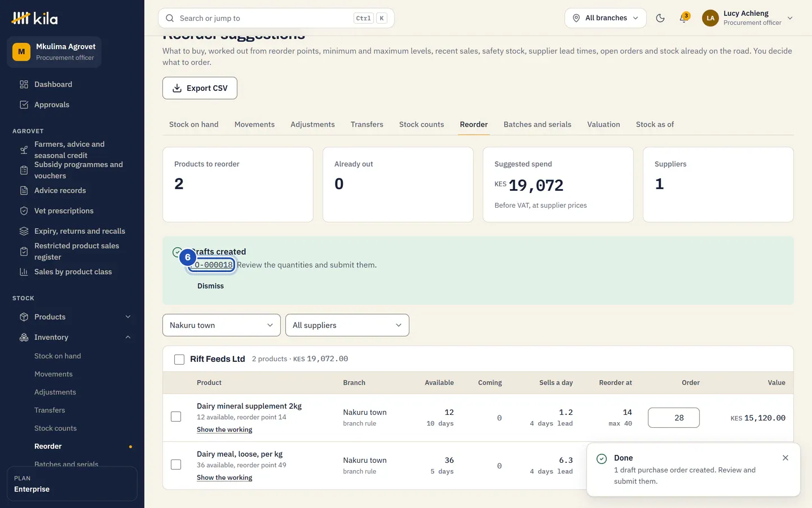Open notifications bell icon
The height and width of the screenshot is (508, 812).
point(684,18)
